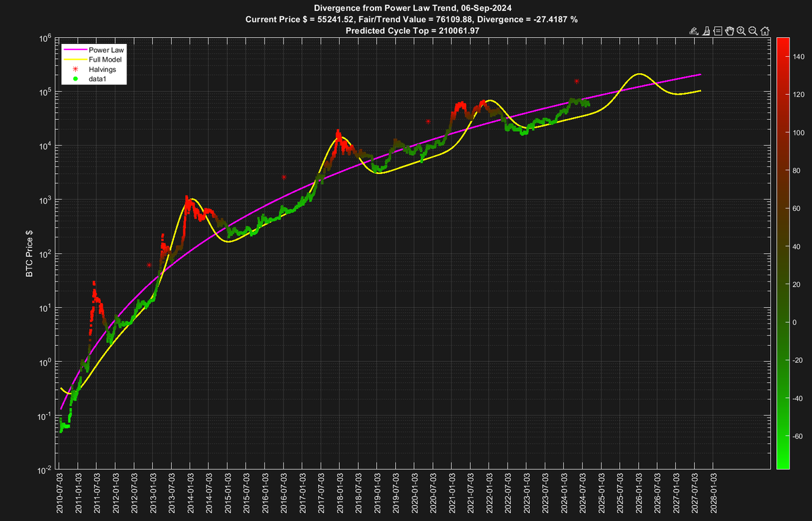Open the export figure toolbar icon
812x521 pixels.
point(694,31)
